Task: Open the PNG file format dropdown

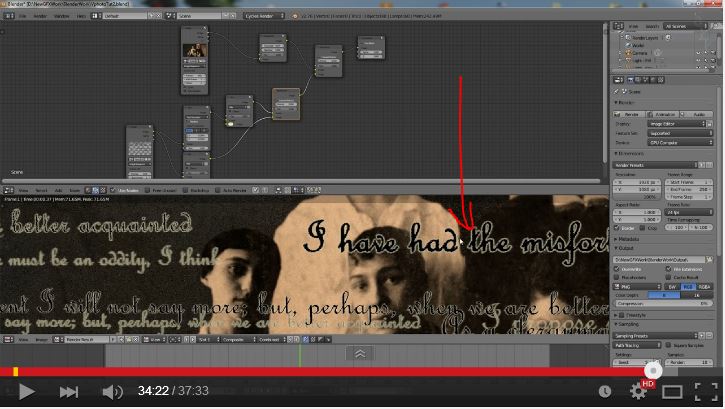Action: tap(638, 287)
